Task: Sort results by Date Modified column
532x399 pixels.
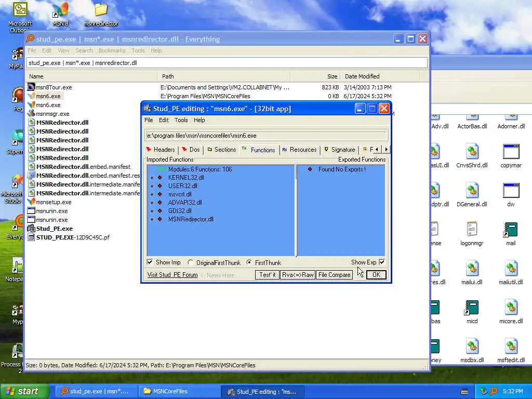Action: coord(381,76)
